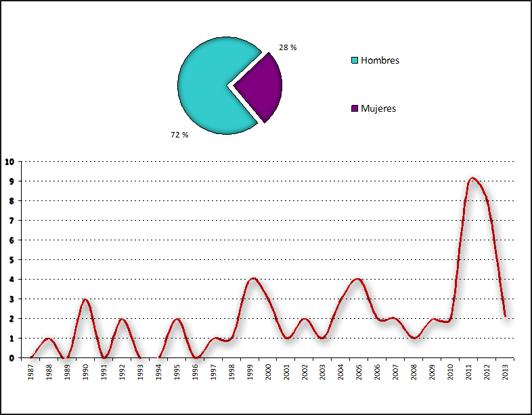Click the 5 value on y-axis

[12, 260]
